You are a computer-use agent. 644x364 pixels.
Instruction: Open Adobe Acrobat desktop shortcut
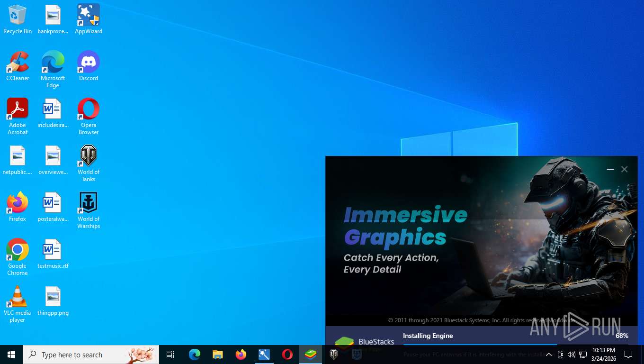tap(18, 117)
